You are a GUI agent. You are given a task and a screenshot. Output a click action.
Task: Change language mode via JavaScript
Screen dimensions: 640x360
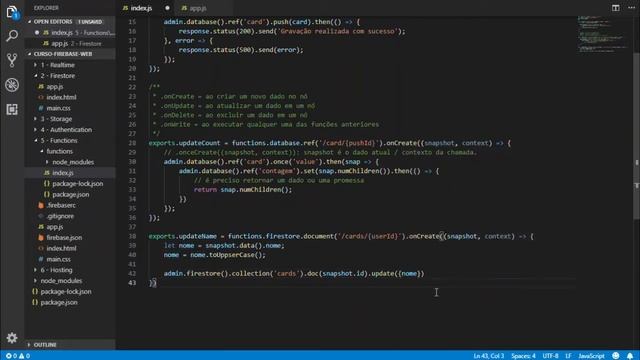tap(591, 356)
